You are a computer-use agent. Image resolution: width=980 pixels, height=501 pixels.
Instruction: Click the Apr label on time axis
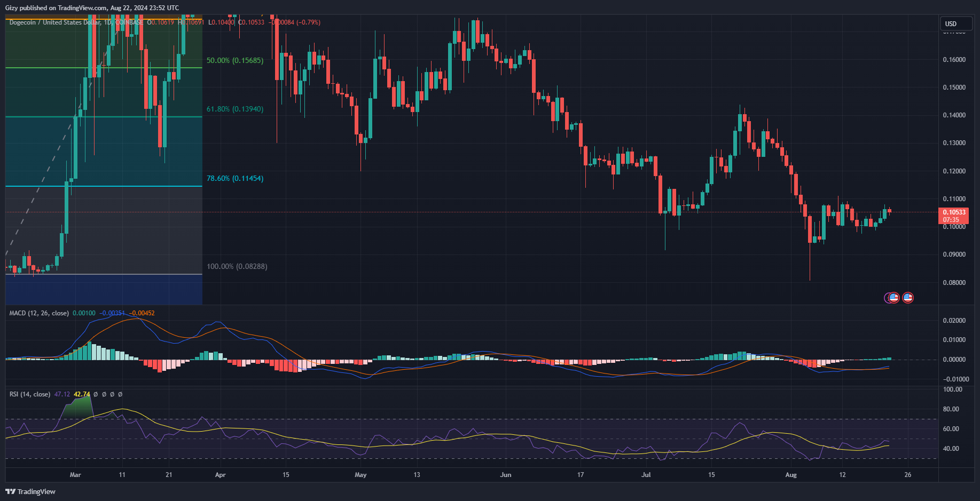[220, 475]
